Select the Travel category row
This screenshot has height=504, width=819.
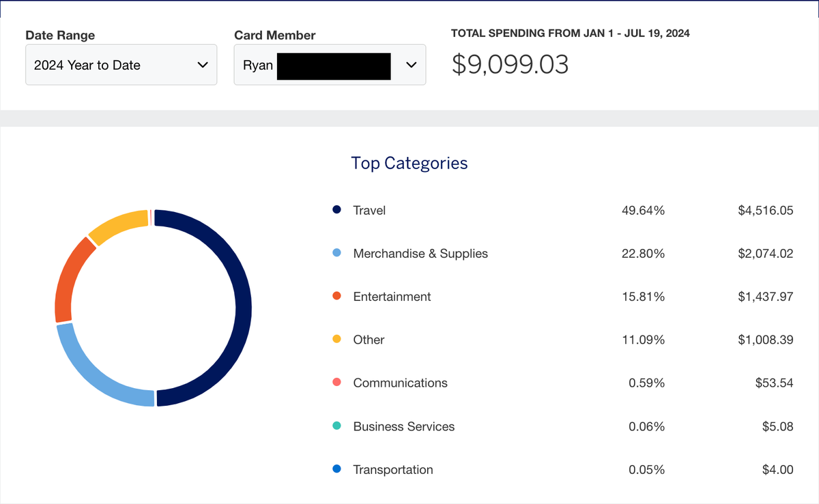click(369, 210)
